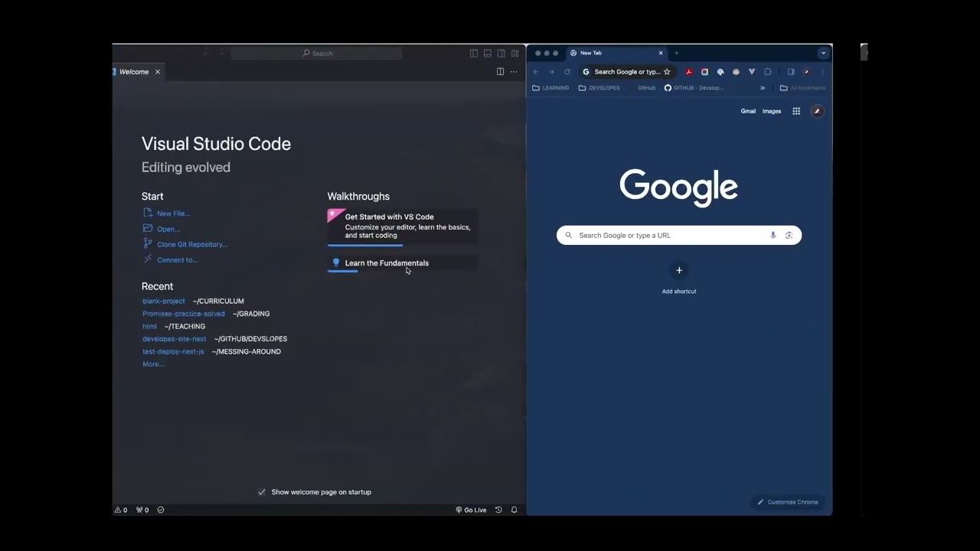This screenshot has width=980, height=551.
Task: Open LEARNING bookmarks folder
Action: (x=550, y=88)
